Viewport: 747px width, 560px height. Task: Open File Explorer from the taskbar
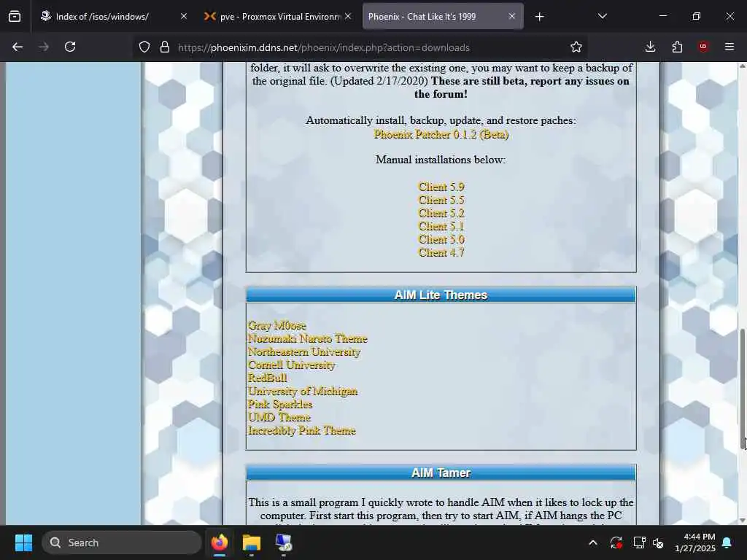click(252, 542)
